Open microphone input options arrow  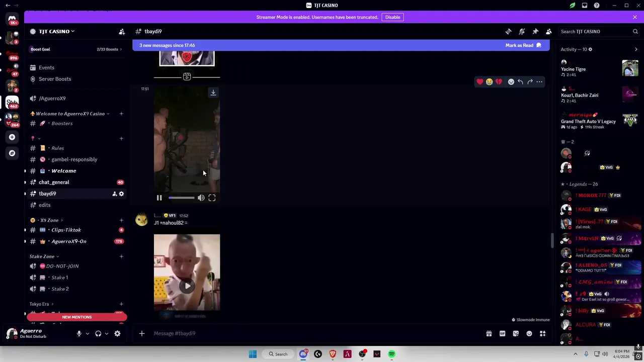87,333
